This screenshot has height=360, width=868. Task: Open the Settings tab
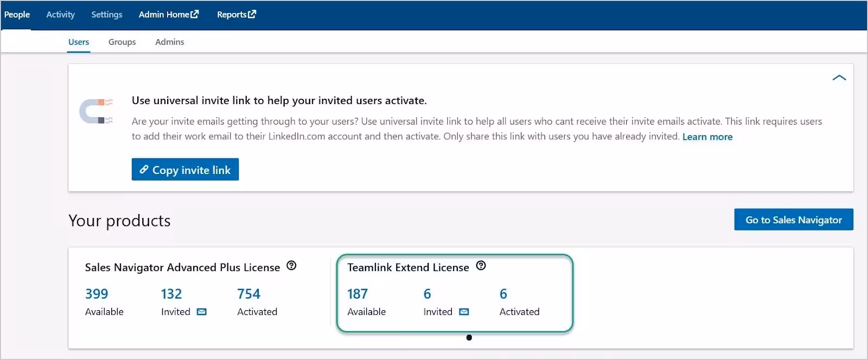(106, 15)
